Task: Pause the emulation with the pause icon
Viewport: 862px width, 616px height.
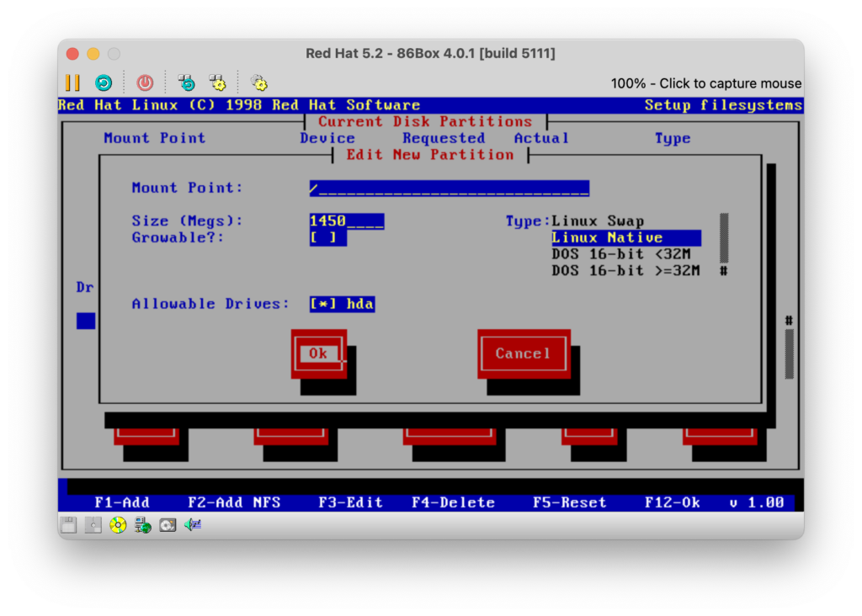Action: [x=72, y=83]
